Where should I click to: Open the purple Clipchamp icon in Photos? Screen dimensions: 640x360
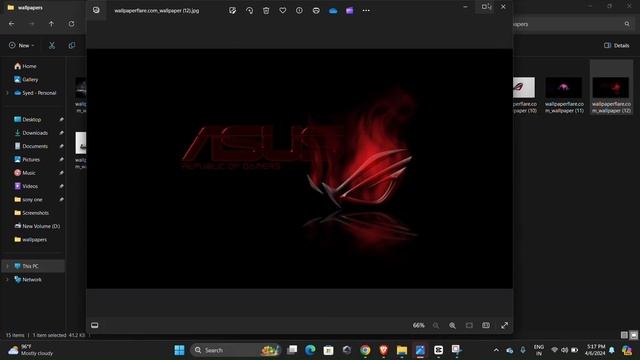coord(349,11)
